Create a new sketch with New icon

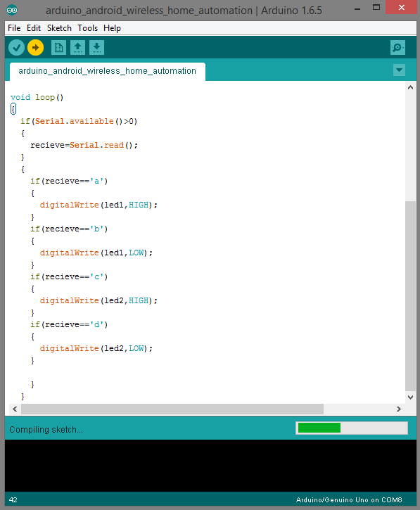click(58, 48)
